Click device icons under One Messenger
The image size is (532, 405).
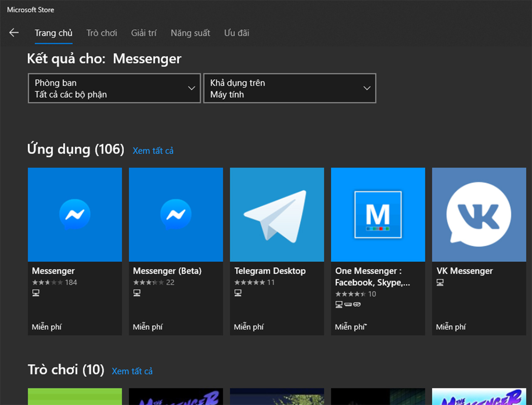click(348, 304)
